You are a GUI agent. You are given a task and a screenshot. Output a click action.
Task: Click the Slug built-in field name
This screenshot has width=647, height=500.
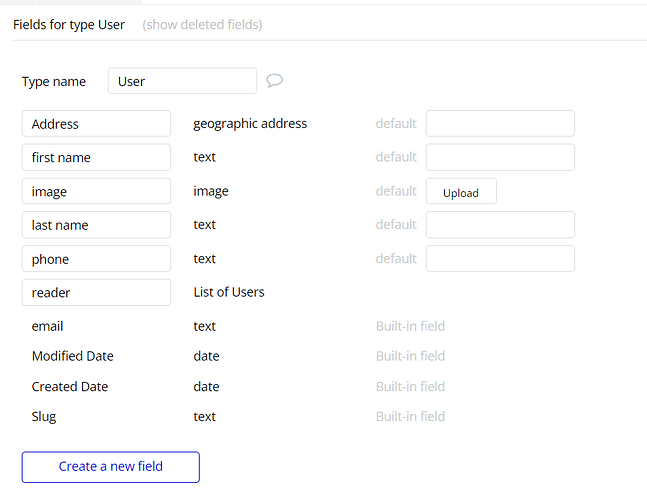click(44, 416)
